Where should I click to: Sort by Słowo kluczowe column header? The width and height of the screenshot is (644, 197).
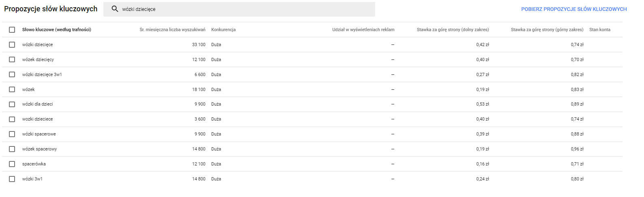coord(56,30)
